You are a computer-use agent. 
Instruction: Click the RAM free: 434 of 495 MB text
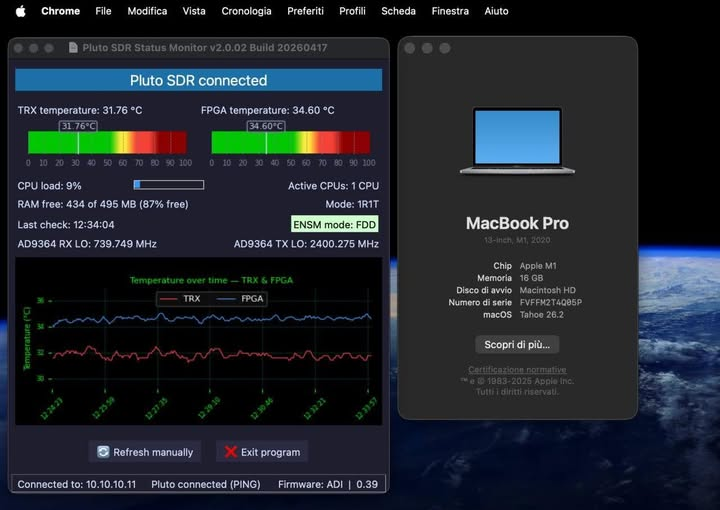pos(103,204)
